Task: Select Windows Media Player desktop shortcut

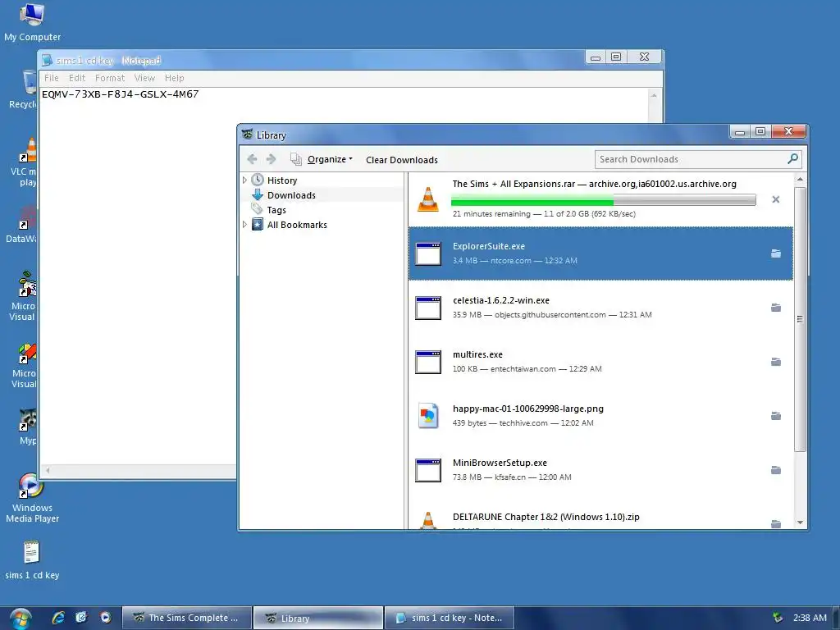Action: 32,498
